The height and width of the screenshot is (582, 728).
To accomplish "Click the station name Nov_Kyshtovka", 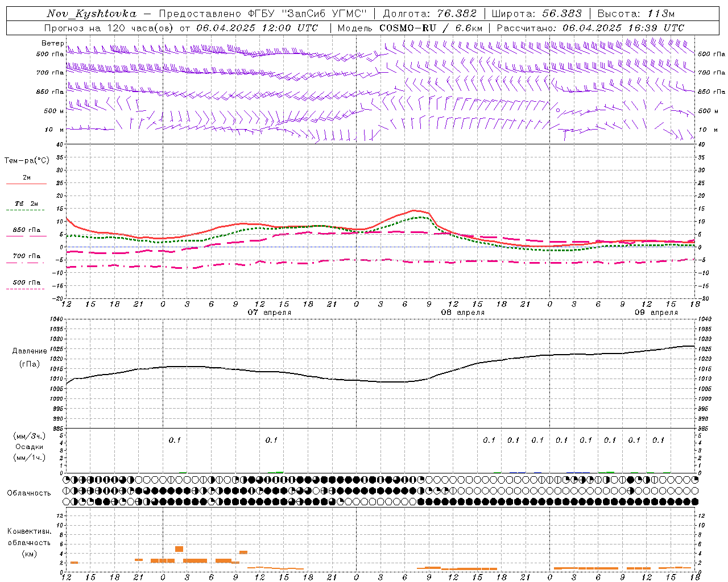I will (92, 14).
